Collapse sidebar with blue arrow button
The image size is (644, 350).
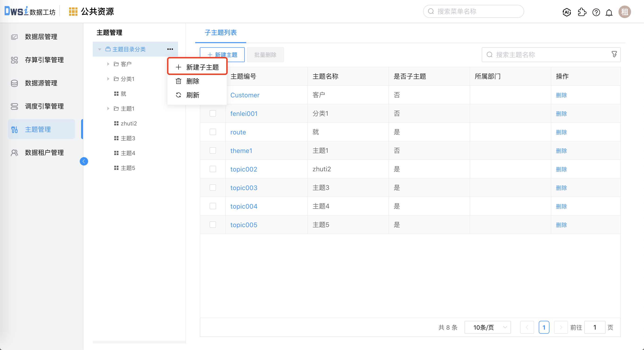click(84, 161)
